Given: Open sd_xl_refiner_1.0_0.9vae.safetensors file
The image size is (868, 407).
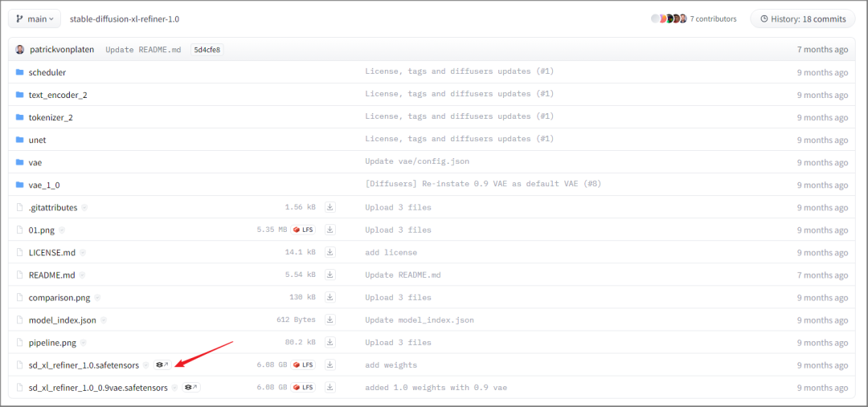Looking at the screenshot, I should [98, 388].
